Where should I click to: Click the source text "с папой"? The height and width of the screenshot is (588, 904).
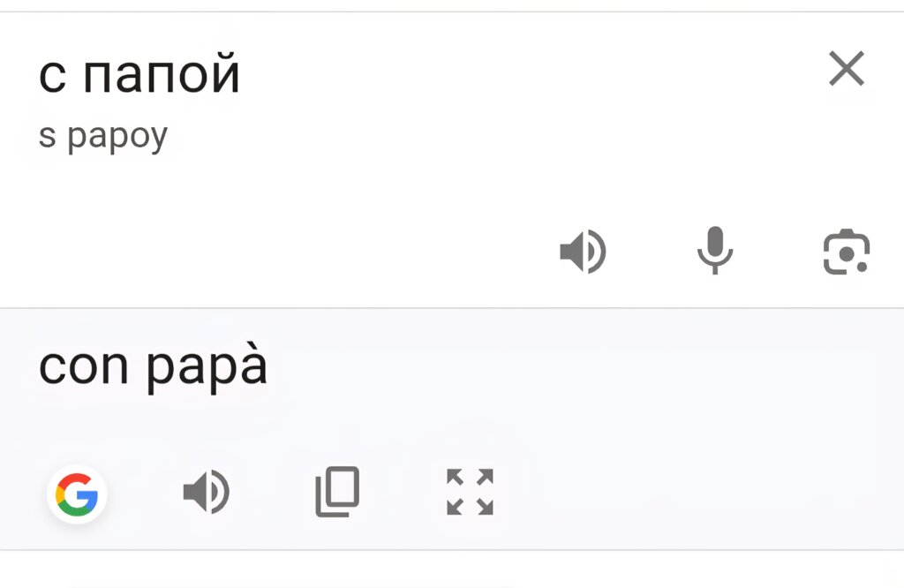139,76
